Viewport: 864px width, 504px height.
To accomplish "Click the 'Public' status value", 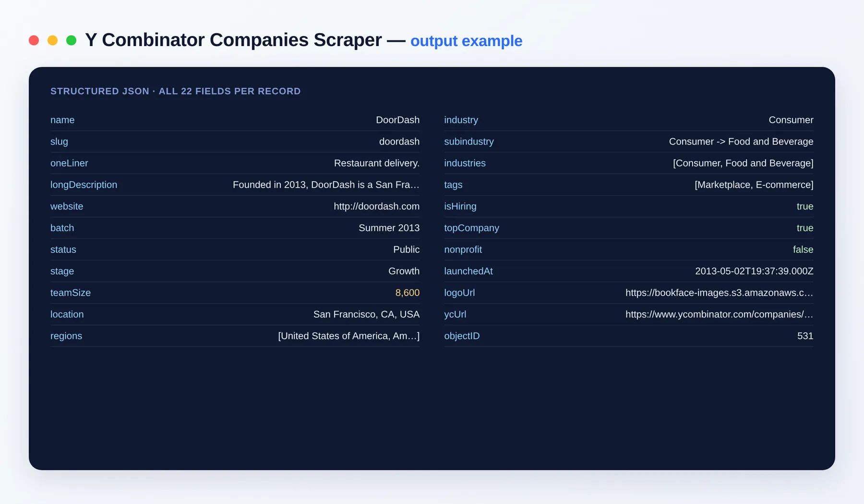I will 406,250.
